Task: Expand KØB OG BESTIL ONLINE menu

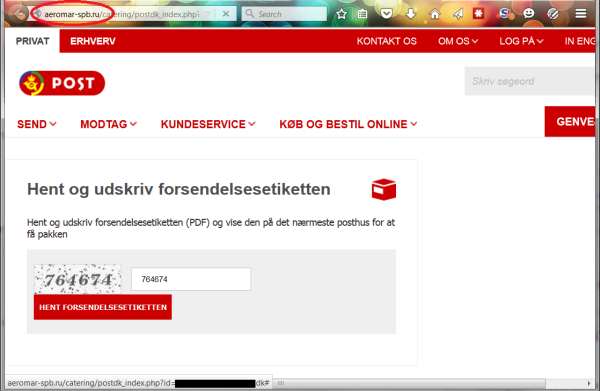Action: click(x=348, y=124)
